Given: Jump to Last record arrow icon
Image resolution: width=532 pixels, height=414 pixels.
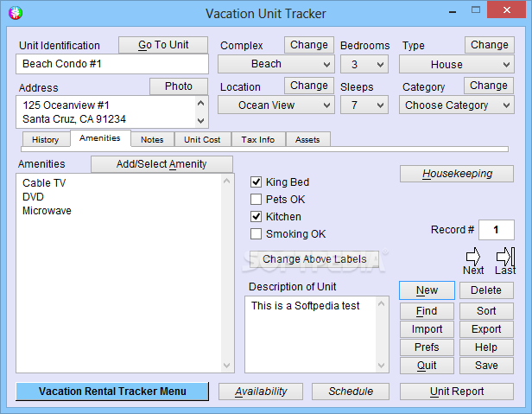Looking at the screenshot, I should tap(505, 257).
